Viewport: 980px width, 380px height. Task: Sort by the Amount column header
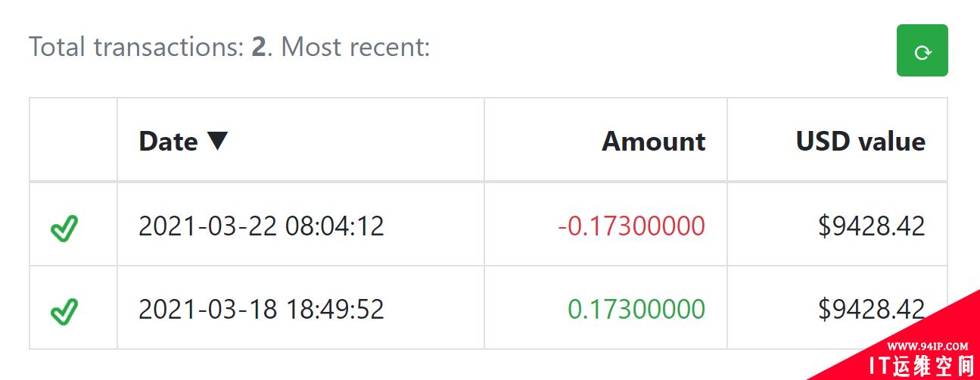pyautogui.click(x=654, y=141)
